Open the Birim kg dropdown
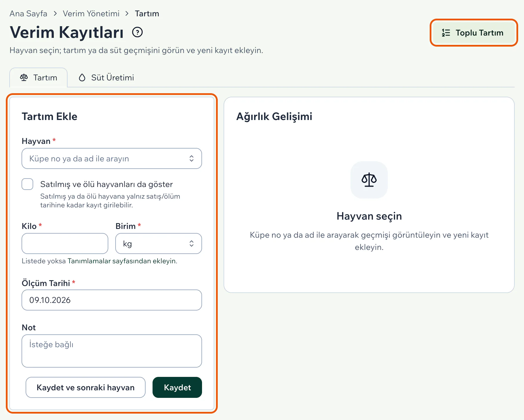Screen dimensions: 524x420 click(159, 243)
